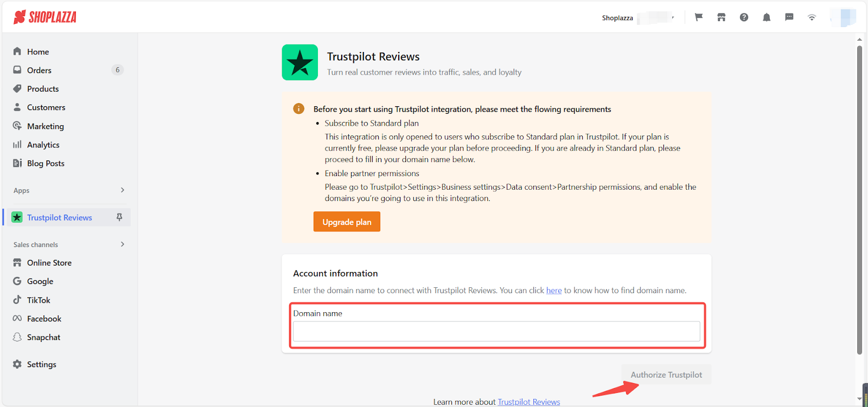Image resolution: width=868 pixels, height=407 pixels.
Task: Click the Upgrade plan button
Action: click(x=347, y=222)
